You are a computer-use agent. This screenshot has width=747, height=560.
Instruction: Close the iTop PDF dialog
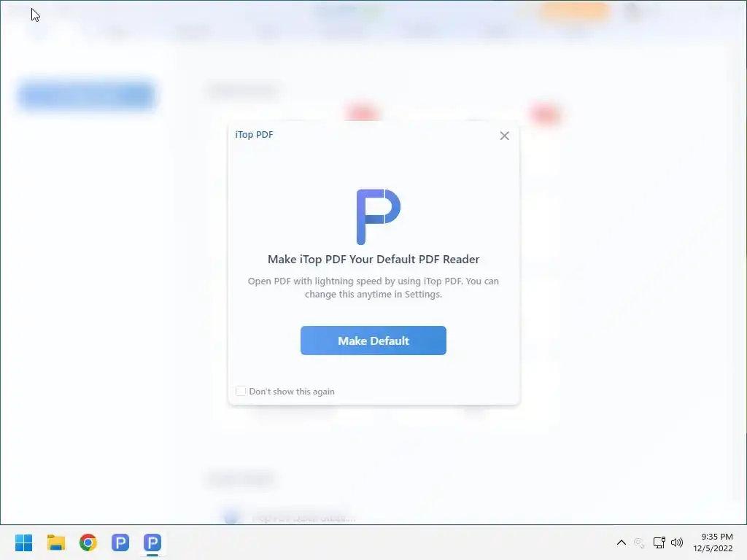click(x=505, y=136)
